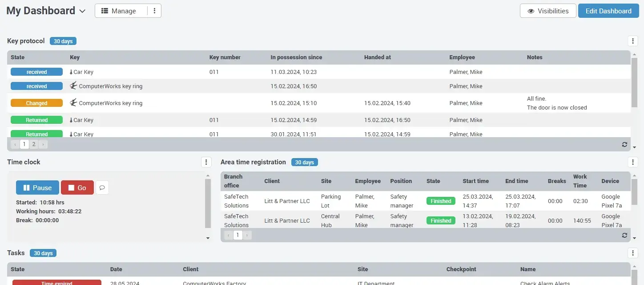This screenshot has height=285, width=644.
Task: Click the Edit Dashboard button
Action: [608, 11]
